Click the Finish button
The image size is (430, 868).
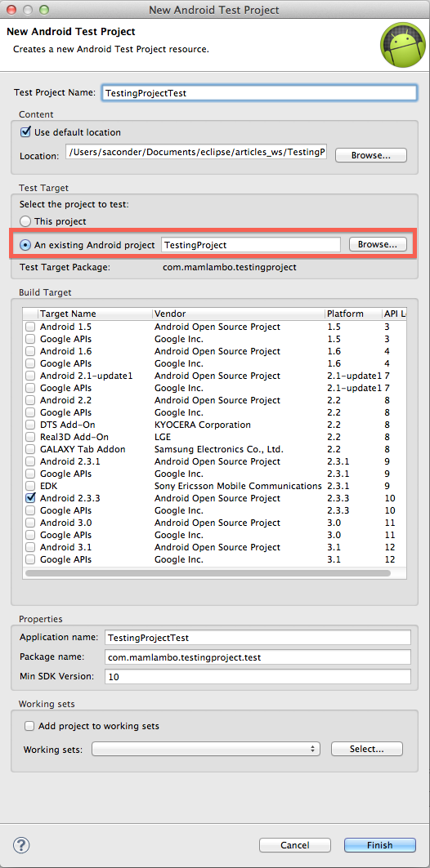(379, 845)
